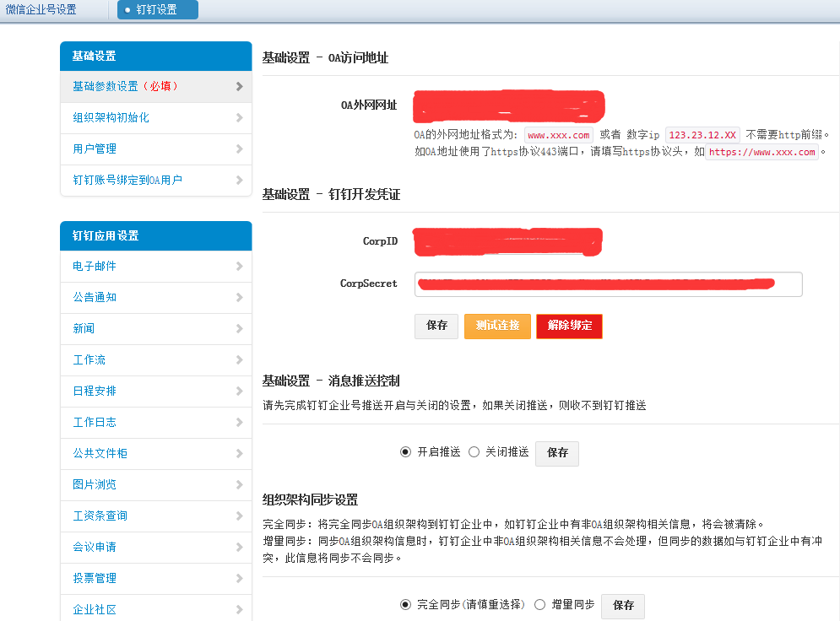Click 保存 button under CorpSecret
This screenshot has height=621, width=840.
click(436, 326)
